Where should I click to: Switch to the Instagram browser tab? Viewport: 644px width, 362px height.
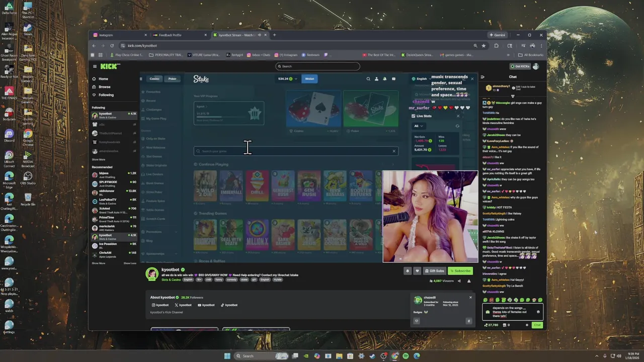point(120,35)
